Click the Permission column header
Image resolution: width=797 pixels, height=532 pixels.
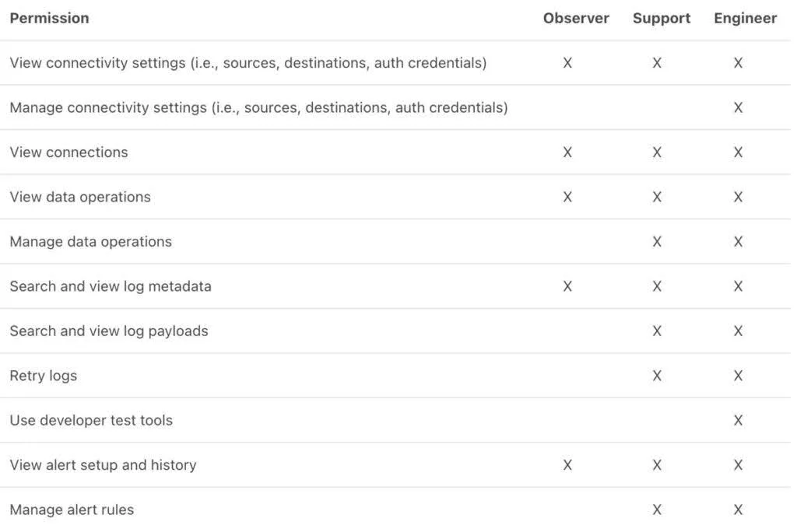pos(49,18)
